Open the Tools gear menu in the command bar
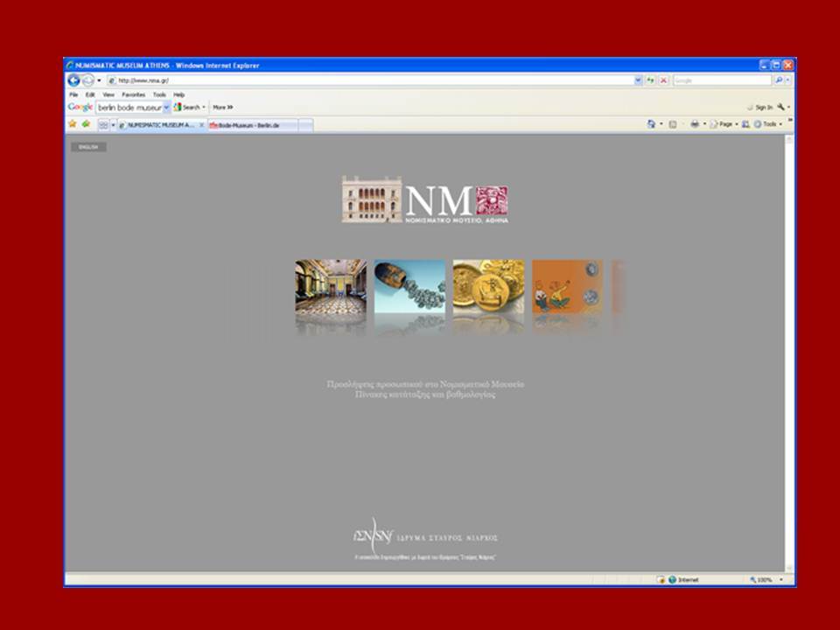 point(767,124)
